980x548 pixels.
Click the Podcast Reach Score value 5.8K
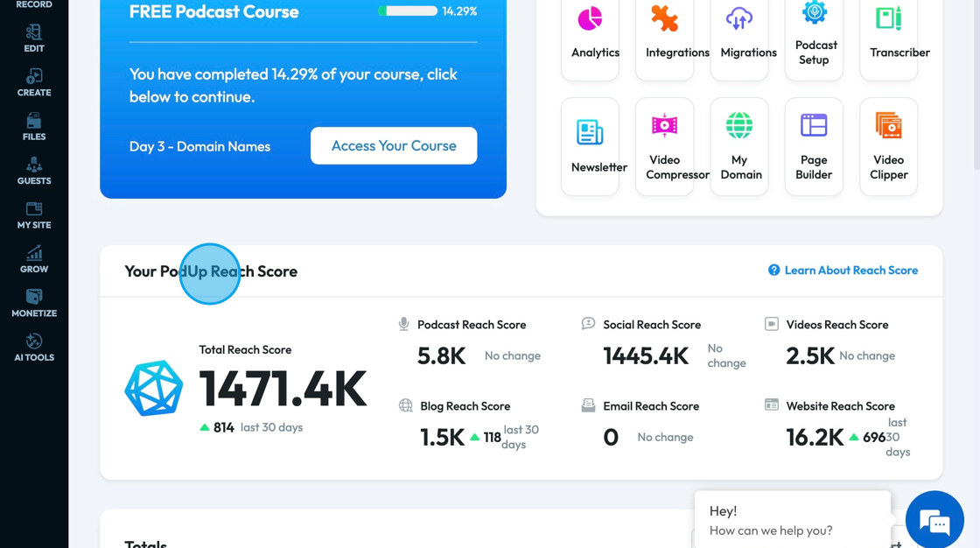coord(441,356)
